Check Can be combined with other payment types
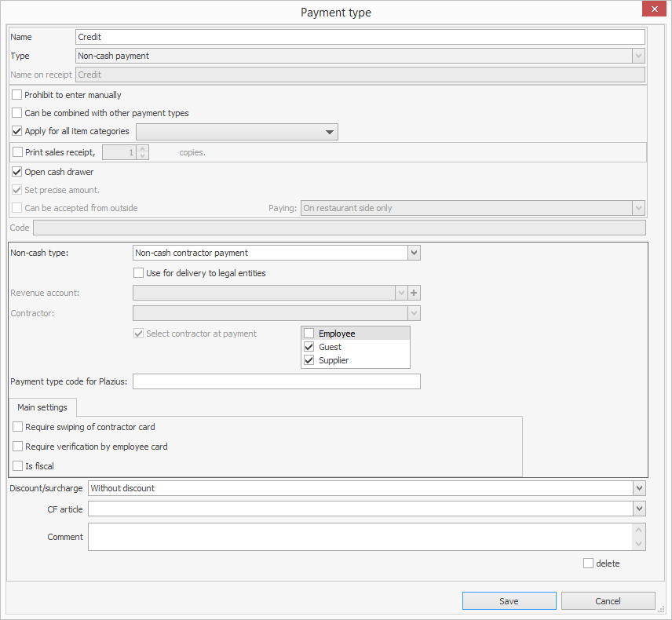Image resolution: width=672 pixels, height=620 pixels. click(17, 113)
